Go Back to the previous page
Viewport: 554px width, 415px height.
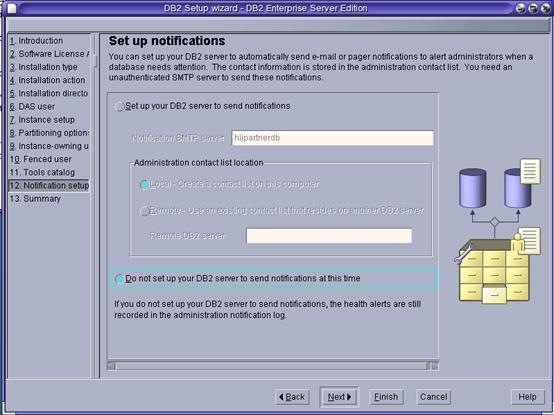tap(292, 397)
